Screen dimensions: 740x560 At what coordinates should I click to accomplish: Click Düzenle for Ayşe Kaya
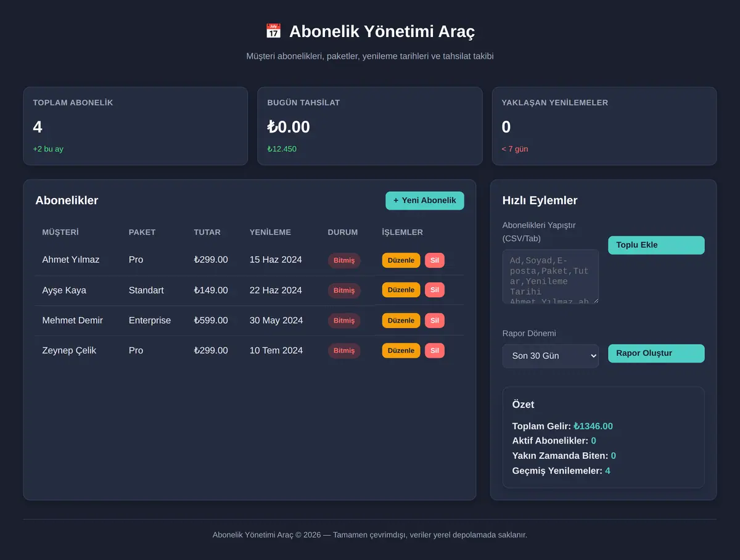[x=401, y=290]
